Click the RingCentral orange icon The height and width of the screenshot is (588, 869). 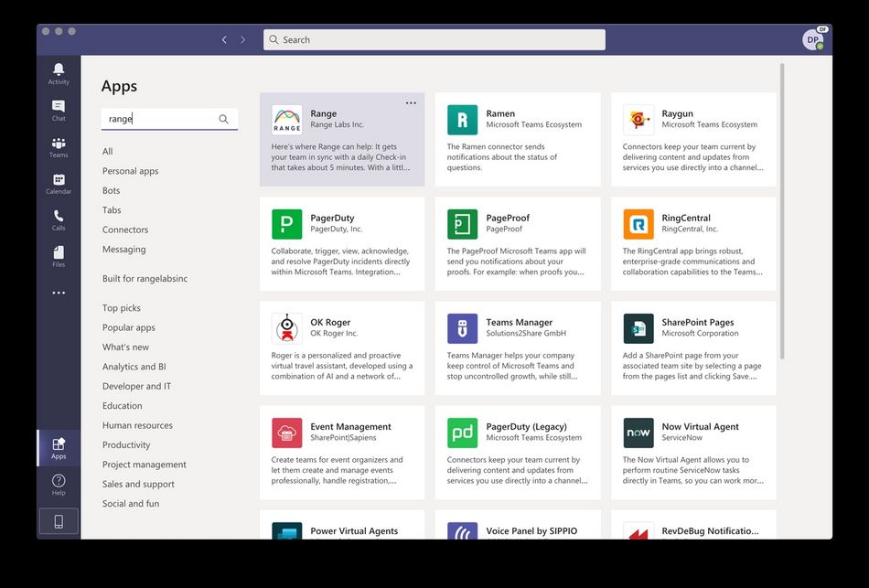coord(638,224)
